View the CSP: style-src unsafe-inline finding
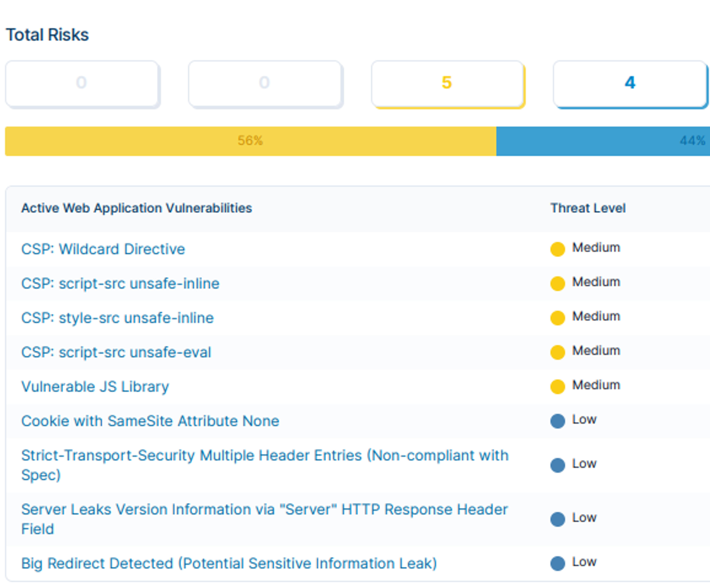Screen dimensions: 710x588 point(118,318)
